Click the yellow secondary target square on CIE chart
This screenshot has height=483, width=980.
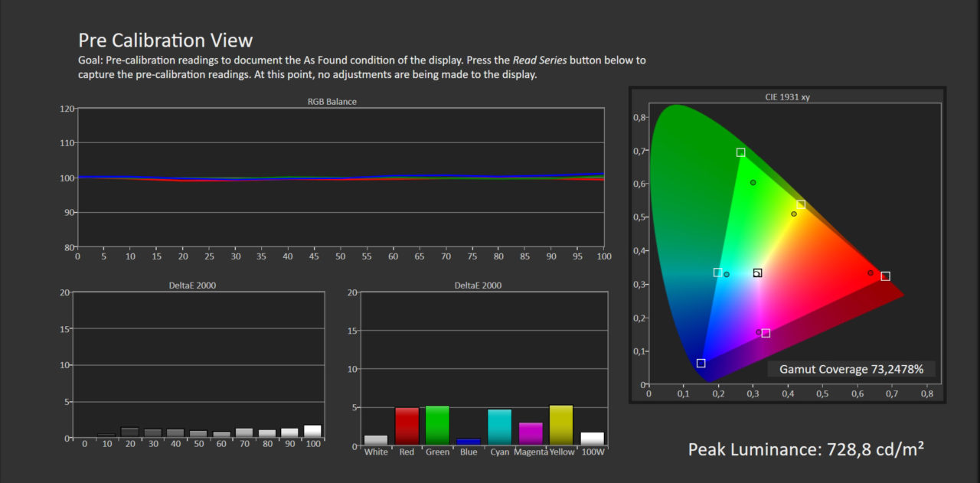click(801, 204)
